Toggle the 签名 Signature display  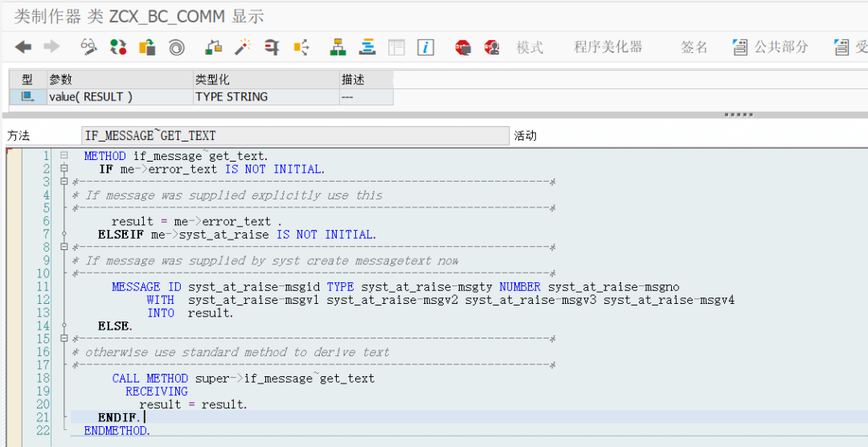[694, 47]
